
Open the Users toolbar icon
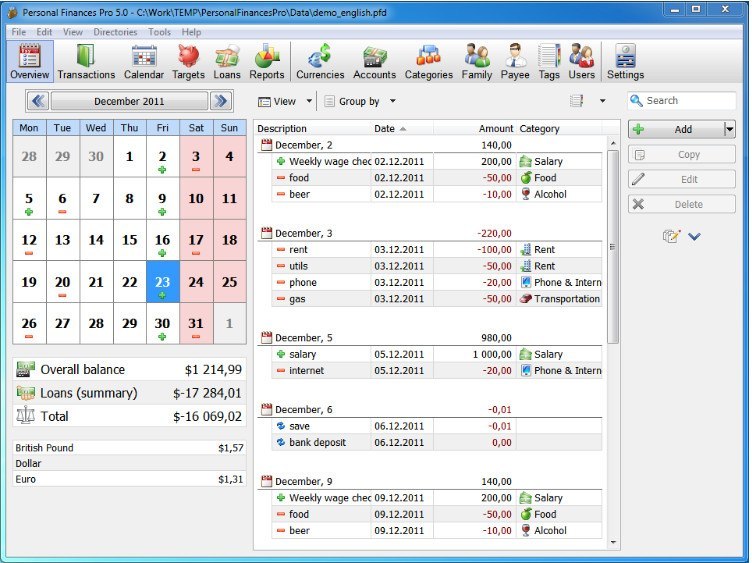(x=582, y=61)
